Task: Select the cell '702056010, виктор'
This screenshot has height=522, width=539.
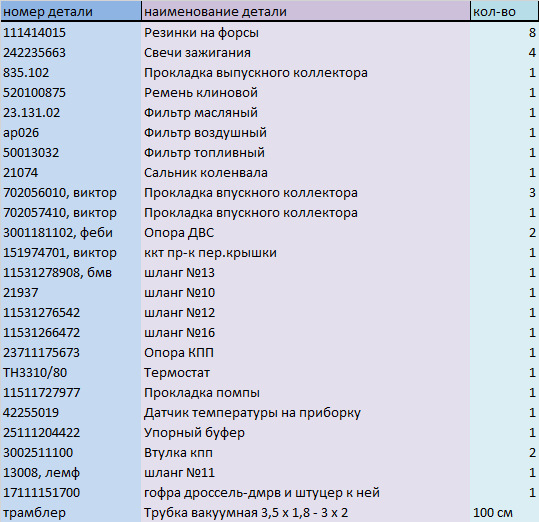Action: tap(71, 192)
